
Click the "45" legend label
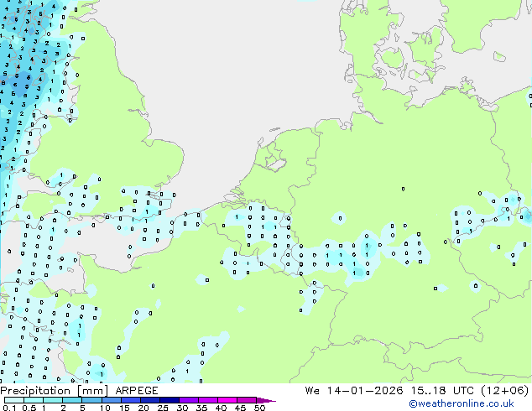[x=240, y=408]
